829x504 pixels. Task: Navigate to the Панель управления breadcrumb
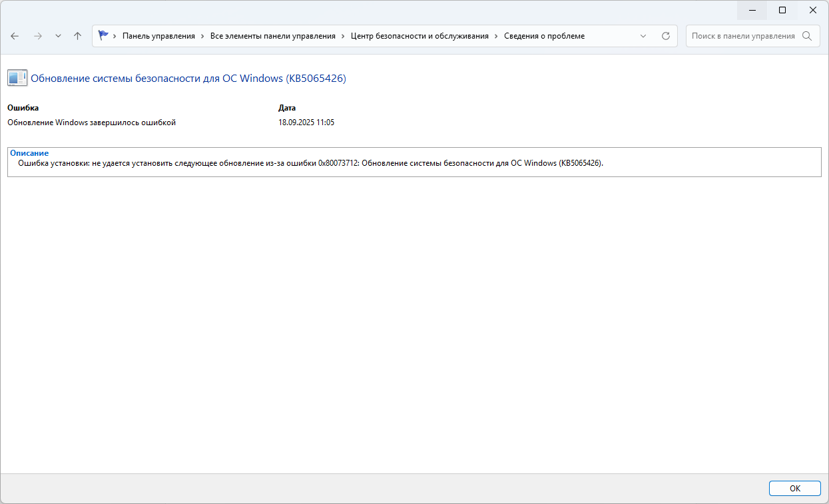coord(158,36)
